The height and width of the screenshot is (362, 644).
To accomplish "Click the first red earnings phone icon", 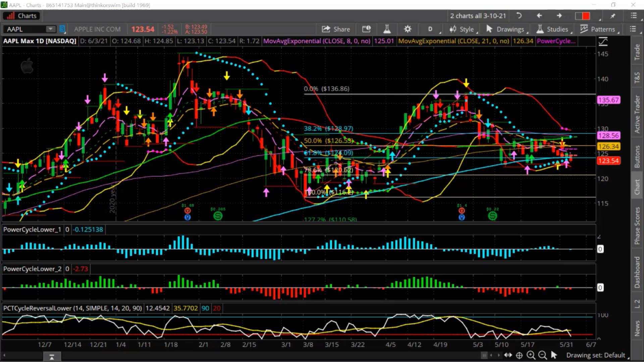I will pyautogui.click(x=187, y=211).
